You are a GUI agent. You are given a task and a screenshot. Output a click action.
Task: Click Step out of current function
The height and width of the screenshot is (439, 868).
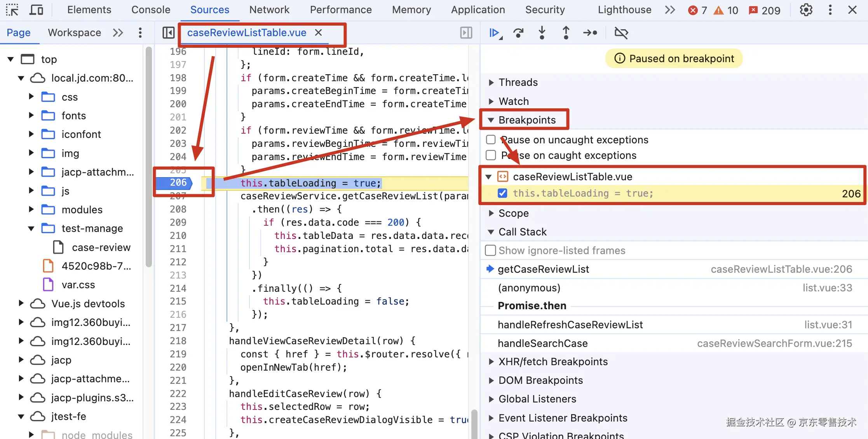(x=566, y=33)
